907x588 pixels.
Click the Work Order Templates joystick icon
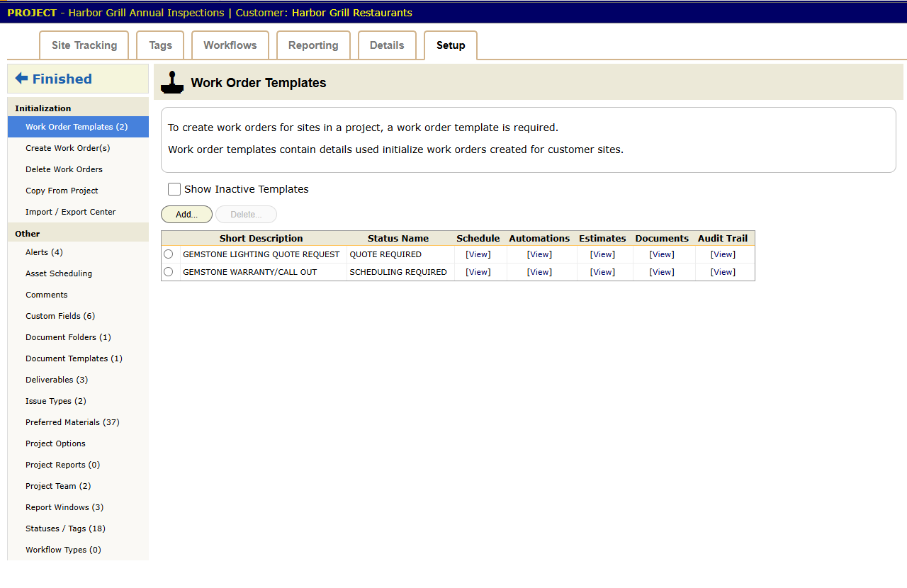(x=172, y=82)
